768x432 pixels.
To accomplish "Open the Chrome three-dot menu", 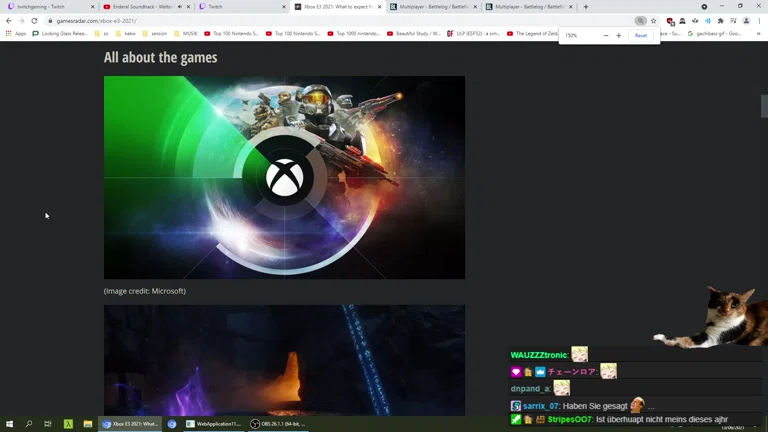I will coord(759,21).
